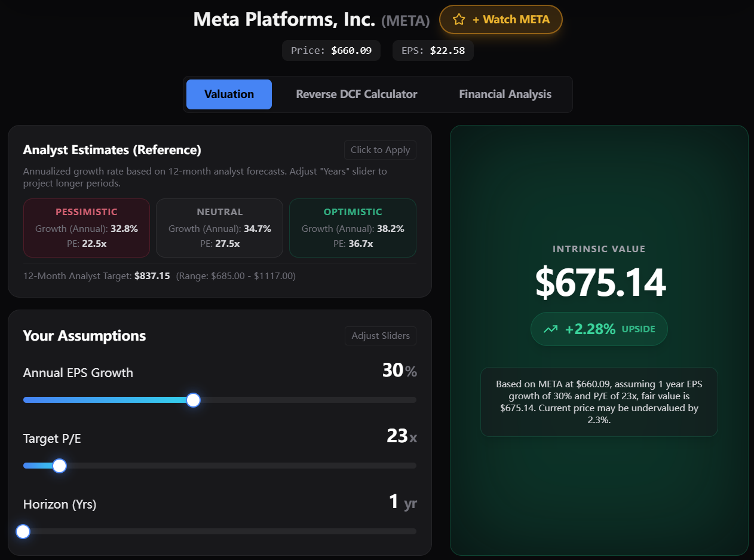This screenshot has width=754, height=560.
Task: Click the +2.28% UPSIDE pill
Action: (x=599, y=329)
